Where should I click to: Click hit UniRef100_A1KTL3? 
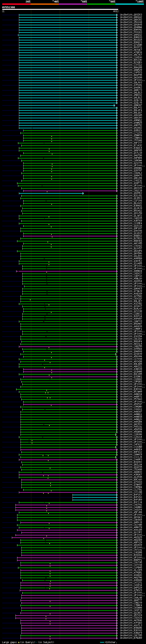131,625
